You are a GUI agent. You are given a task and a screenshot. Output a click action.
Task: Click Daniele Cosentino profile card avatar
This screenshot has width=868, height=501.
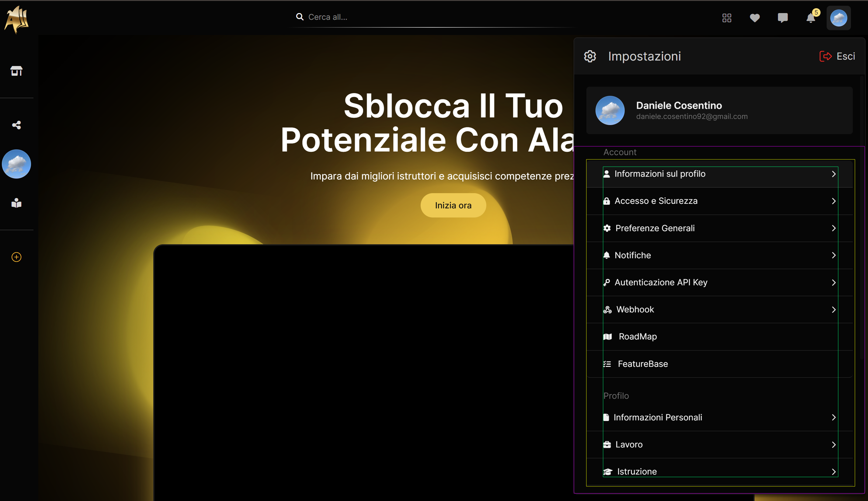pyautogui.click(x=610, y=110)
